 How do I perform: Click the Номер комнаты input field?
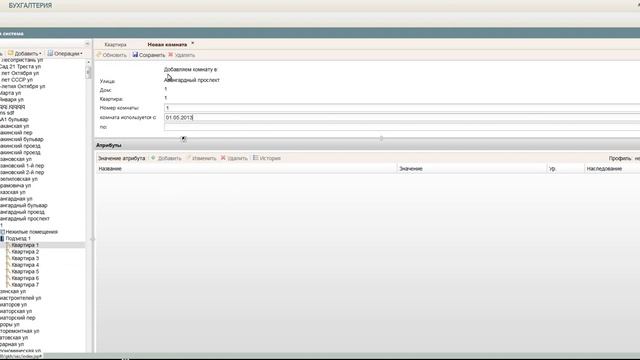click(x=402, y=108)
